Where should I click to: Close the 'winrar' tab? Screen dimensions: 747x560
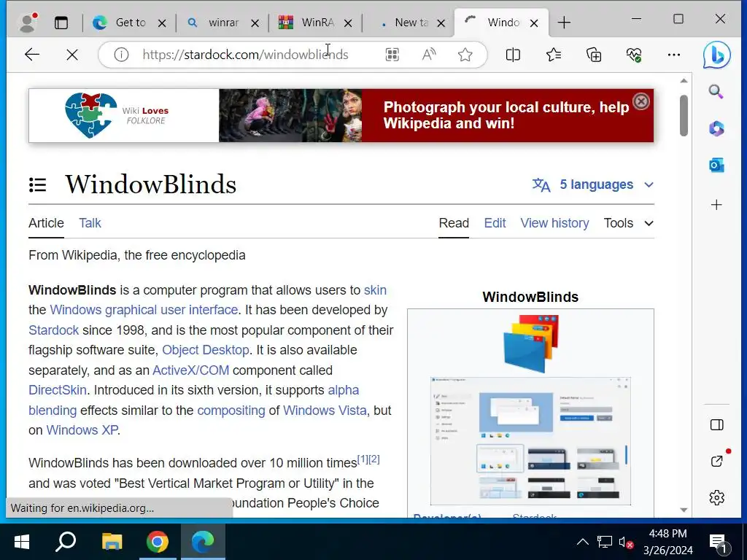click(x=255, y=23)
